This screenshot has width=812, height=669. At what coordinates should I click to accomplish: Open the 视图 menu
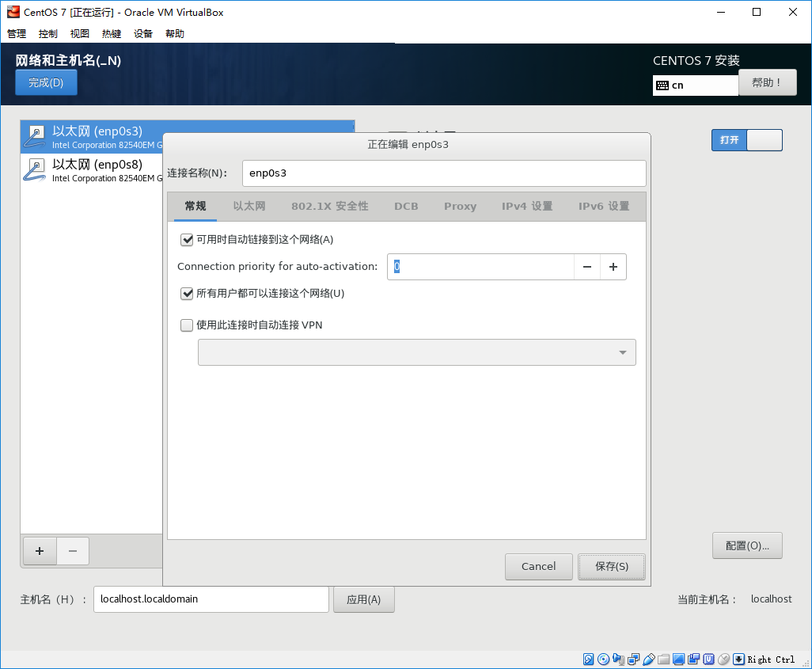tap(80, 34)
